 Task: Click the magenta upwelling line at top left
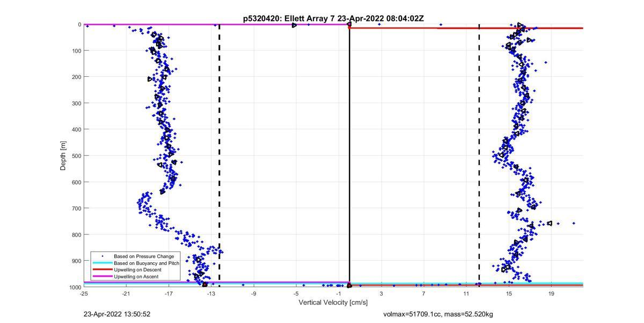coord(216,24)
